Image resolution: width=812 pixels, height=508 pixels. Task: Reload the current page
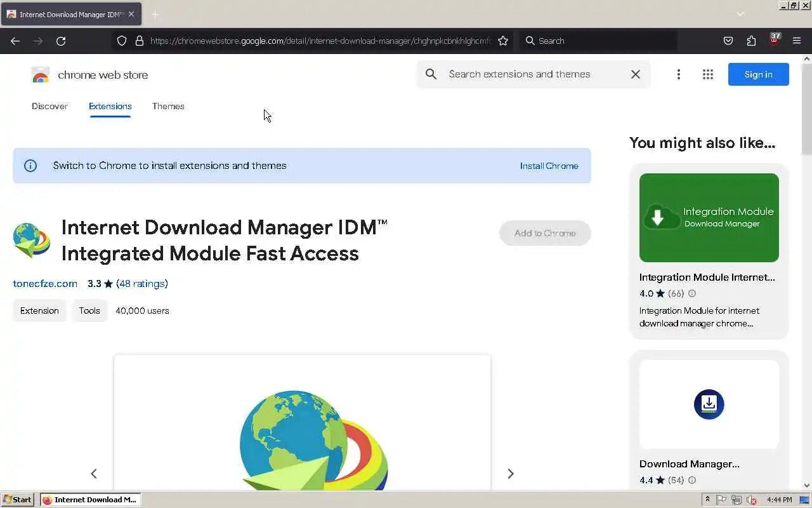click(61, 41)
